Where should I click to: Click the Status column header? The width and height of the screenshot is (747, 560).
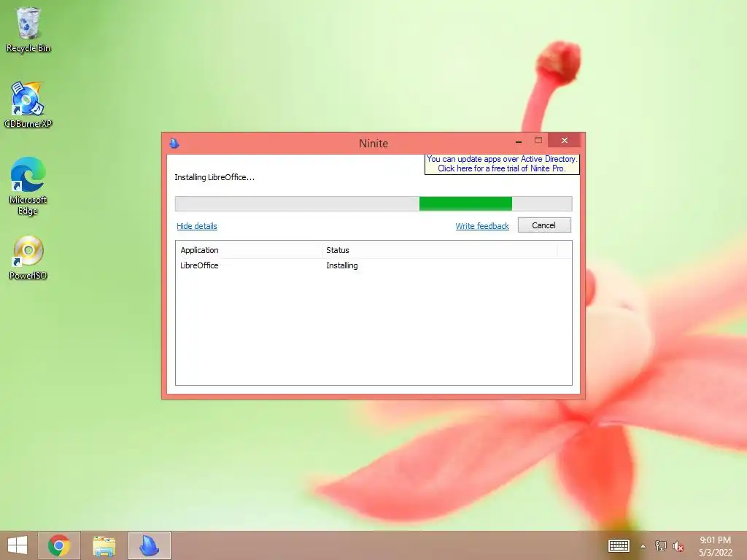439,250
